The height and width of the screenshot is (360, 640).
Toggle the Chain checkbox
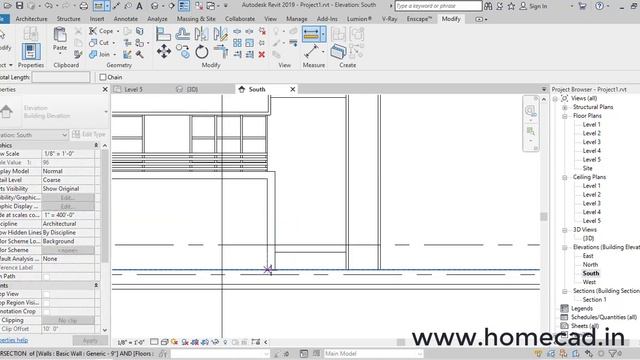(x=103, y=77)
